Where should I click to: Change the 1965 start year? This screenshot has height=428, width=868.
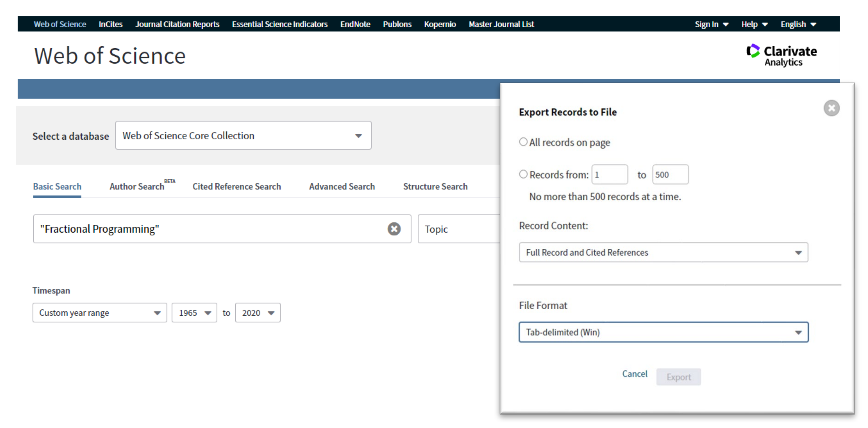(x=194, y=313)
